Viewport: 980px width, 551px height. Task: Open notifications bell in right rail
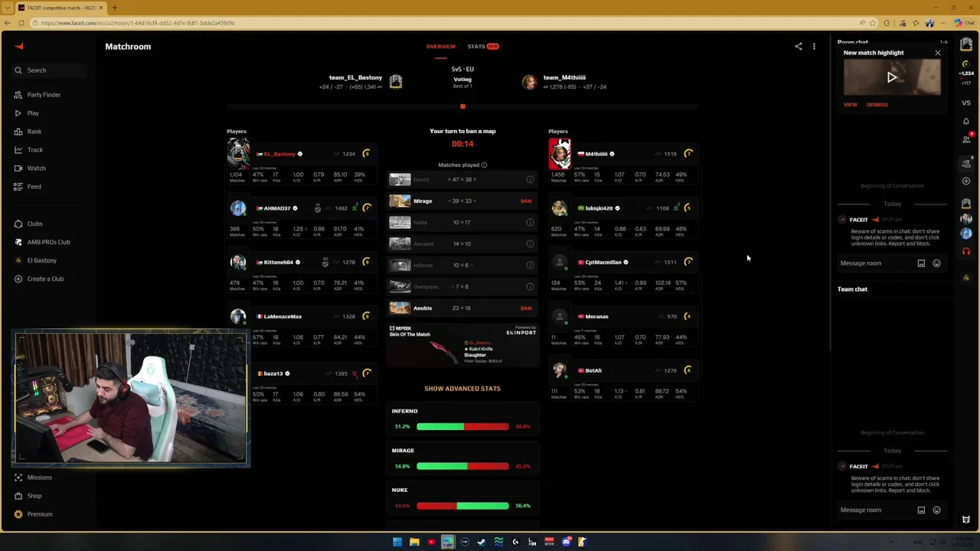tap(966, 122)
